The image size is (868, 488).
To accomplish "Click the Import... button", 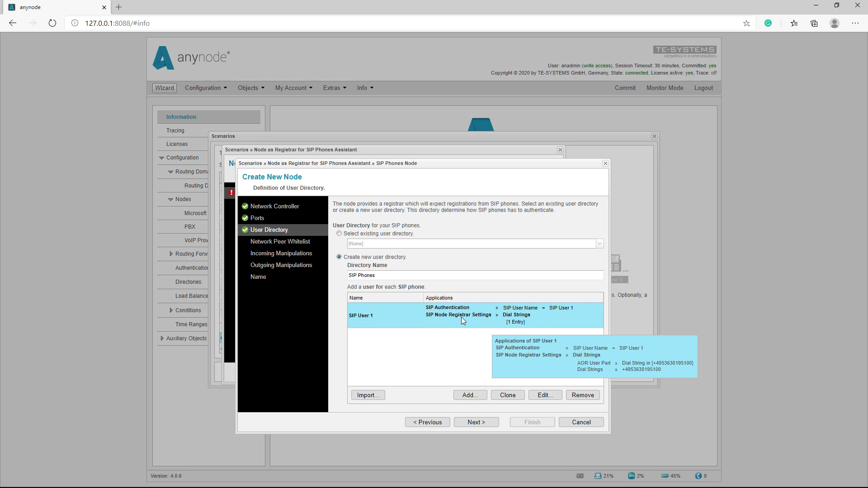I will coord(368,395).
